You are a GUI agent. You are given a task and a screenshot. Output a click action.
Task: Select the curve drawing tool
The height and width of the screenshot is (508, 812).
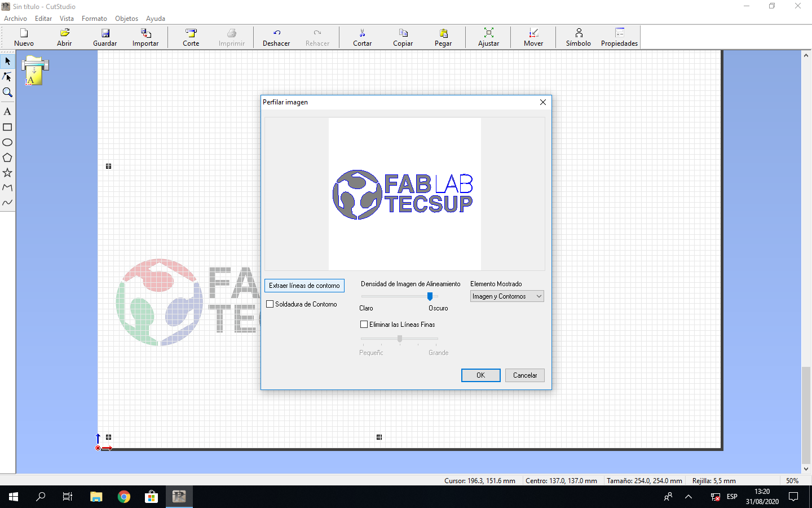point(7,203)
